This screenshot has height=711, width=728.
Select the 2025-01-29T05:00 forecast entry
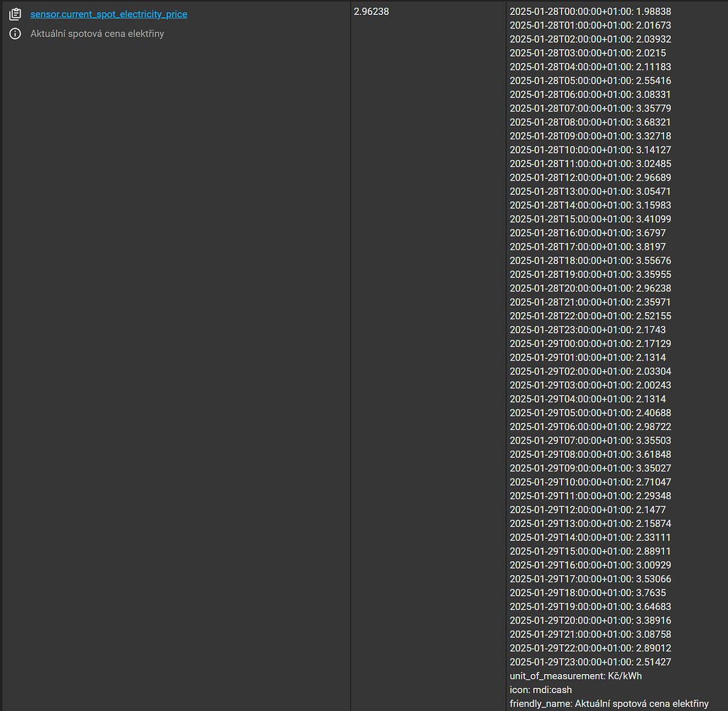pos(590,412)
